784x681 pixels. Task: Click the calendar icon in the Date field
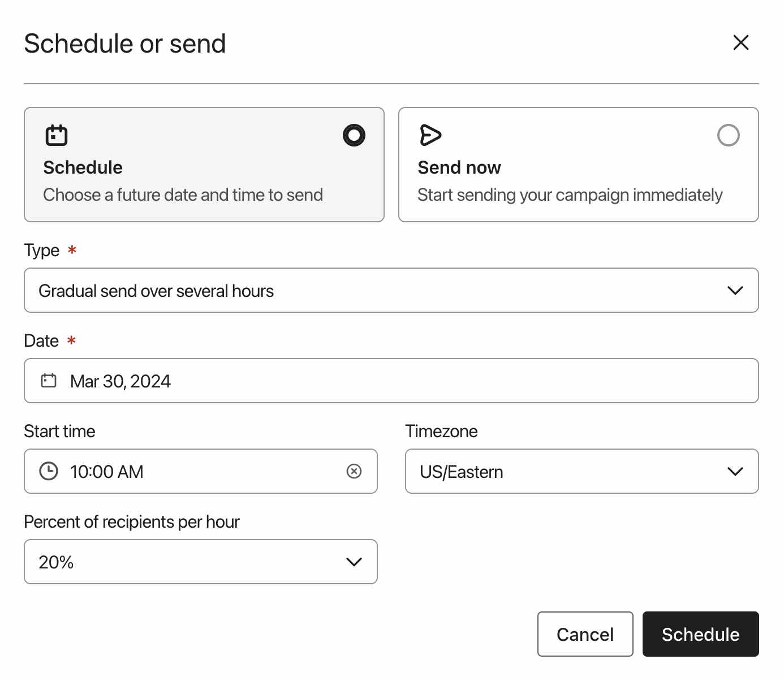click(x=48, y=380)
